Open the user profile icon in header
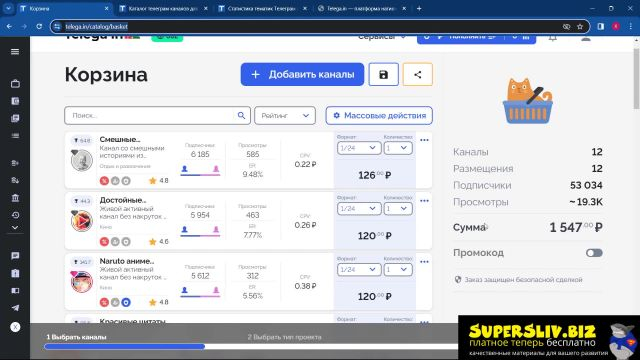The image size is (640, 360). (x=586, y=38)
